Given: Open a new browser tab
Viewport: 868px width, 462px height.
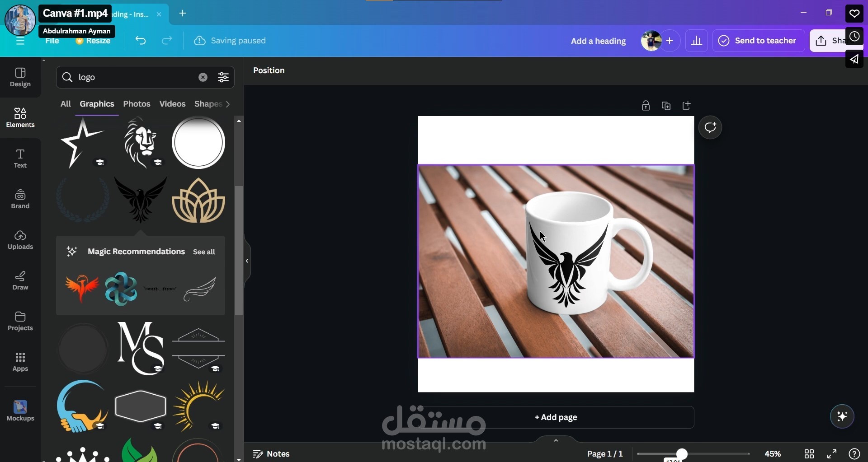Looking at the screenshot, I should click(x=183, y=14).
